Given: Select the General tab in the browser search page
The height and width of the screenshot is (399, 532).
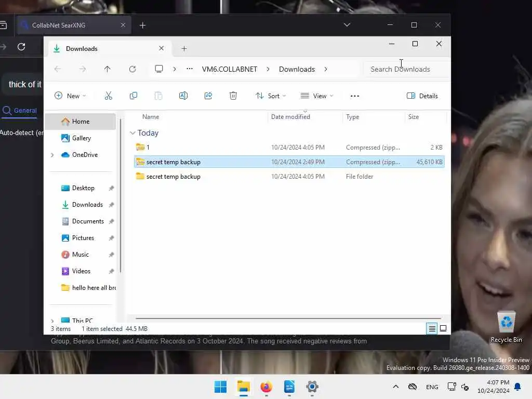Looking at the screenshot, I should [20, 111].
